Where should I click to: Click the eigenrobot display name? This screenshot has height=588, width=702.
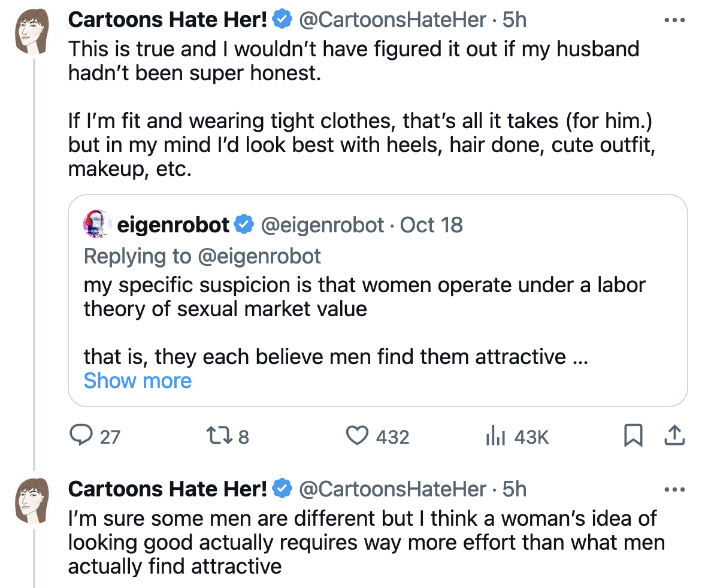(x=174, y=225)
